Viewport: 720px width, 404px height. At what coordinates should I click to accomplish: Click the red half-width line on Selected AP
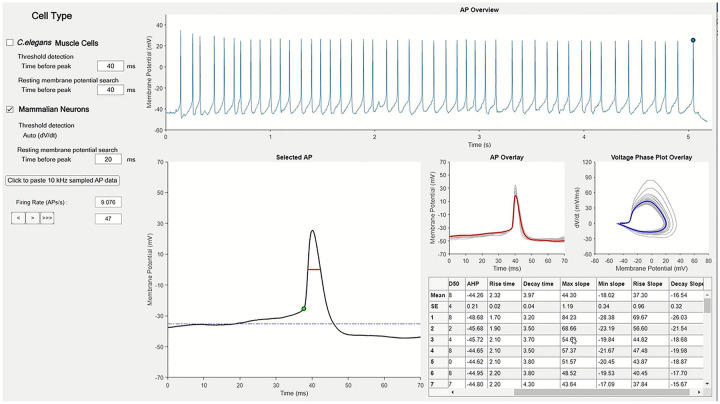pyautogui.click(x=314, y=269)
